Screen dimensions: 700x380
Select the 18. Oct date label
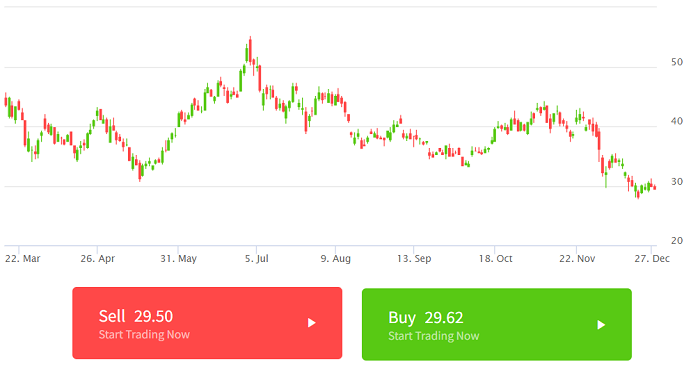click(x=496, y=259)
